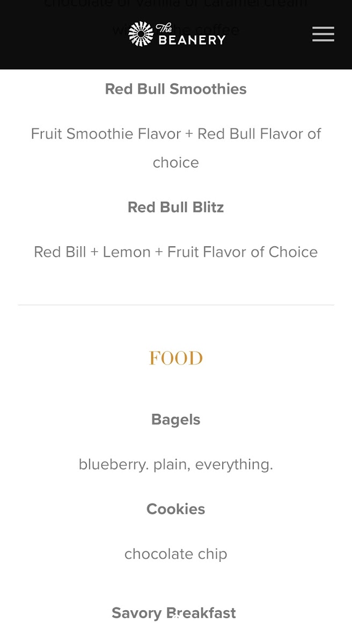Image resolution: width=352 pixels, height=644 pixels.
Task: Click the word choice under smoothies
Action: (176, 163)
